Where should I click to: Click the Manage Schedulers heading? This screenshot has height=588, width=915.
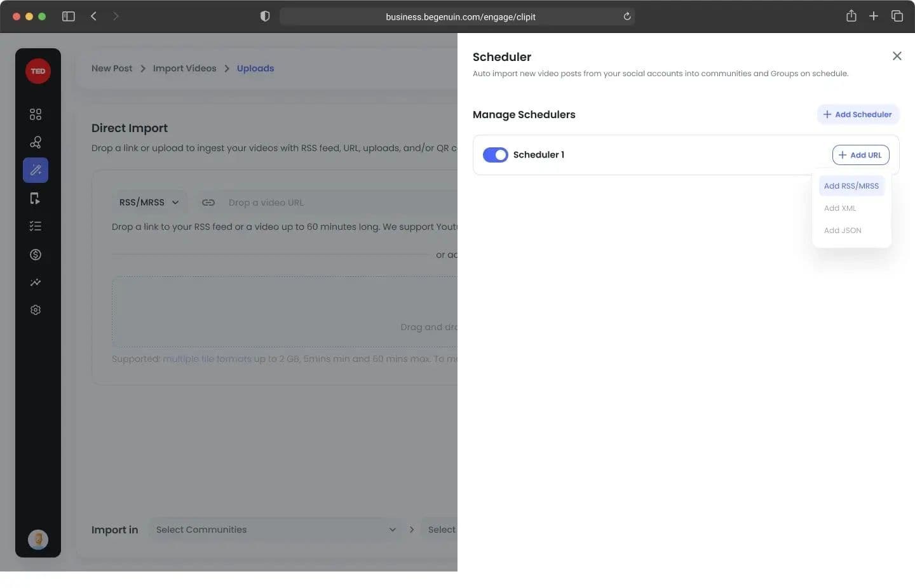(524, 115)
